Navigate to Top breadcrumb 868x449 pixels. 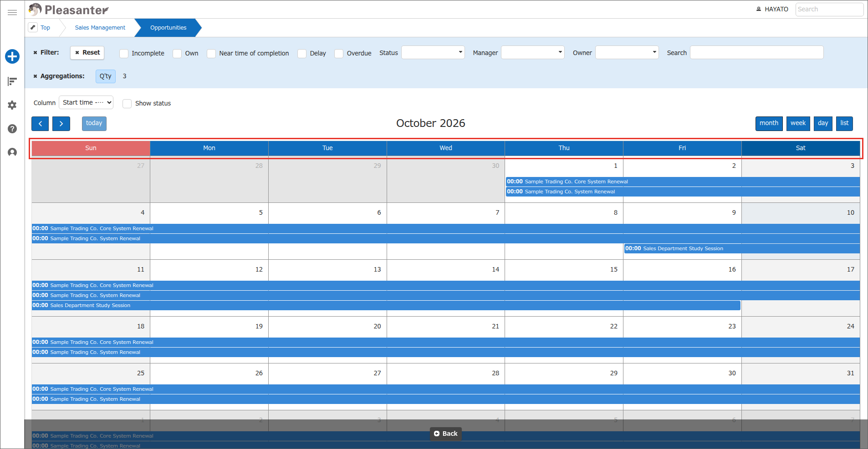(45, 28)
